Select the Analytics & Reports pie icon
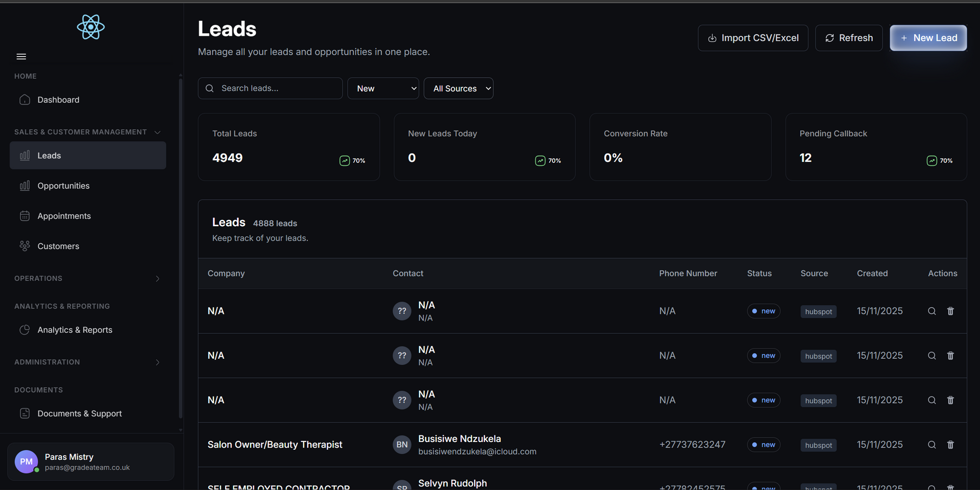Image resolution: width=980 pixels, height=490 pixels. coord(25,330)
